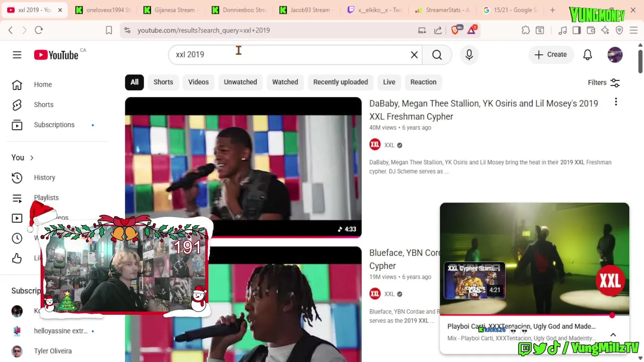Bookmark this page with bookmark icon
Viewport: 644px width, 362px height.
[x=109, y=30]
